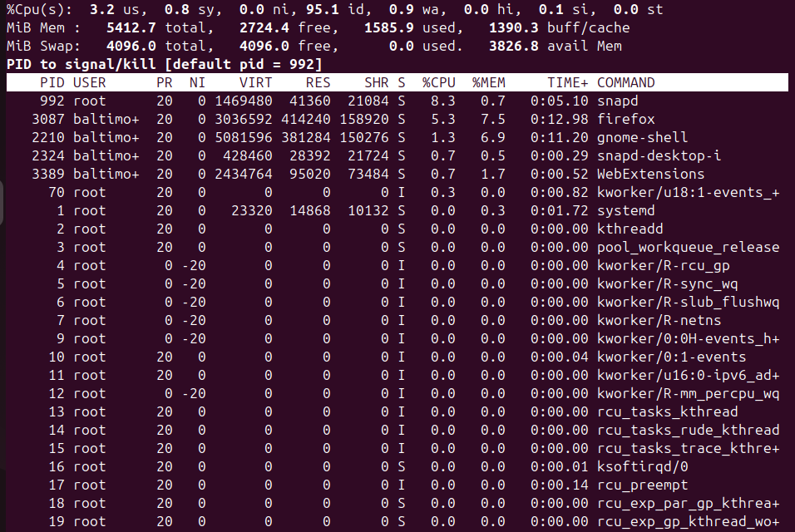Image resolution: width=795 pixels, height=532 pixels.
Task: Click PID 2324 in the process list
Action: (x=48, y=155)
